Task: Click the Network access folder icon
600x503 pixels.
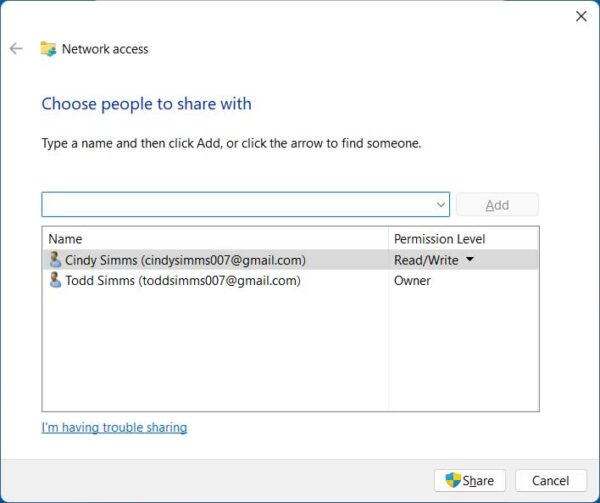Action: click(48, 48)
